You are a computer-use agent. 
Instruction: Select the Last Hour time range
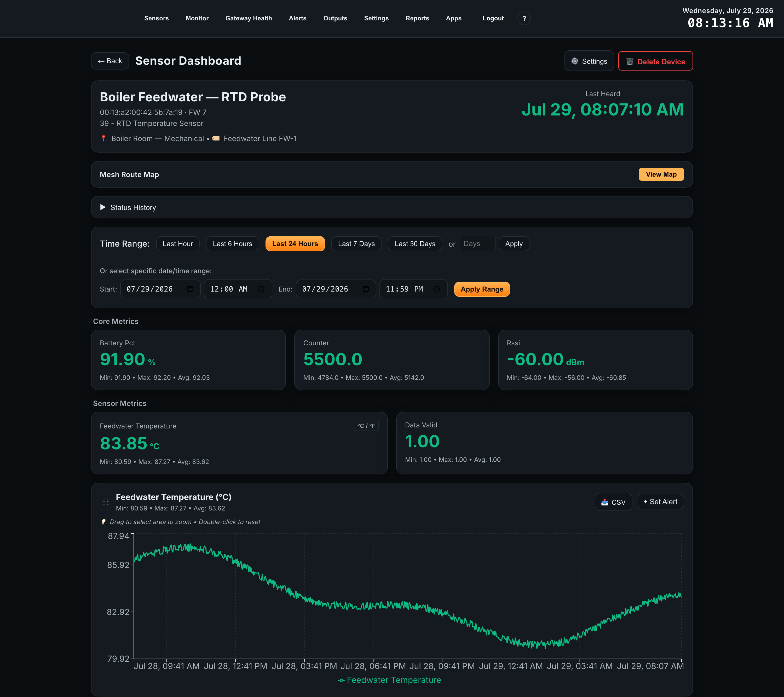[x=178, y=244]
